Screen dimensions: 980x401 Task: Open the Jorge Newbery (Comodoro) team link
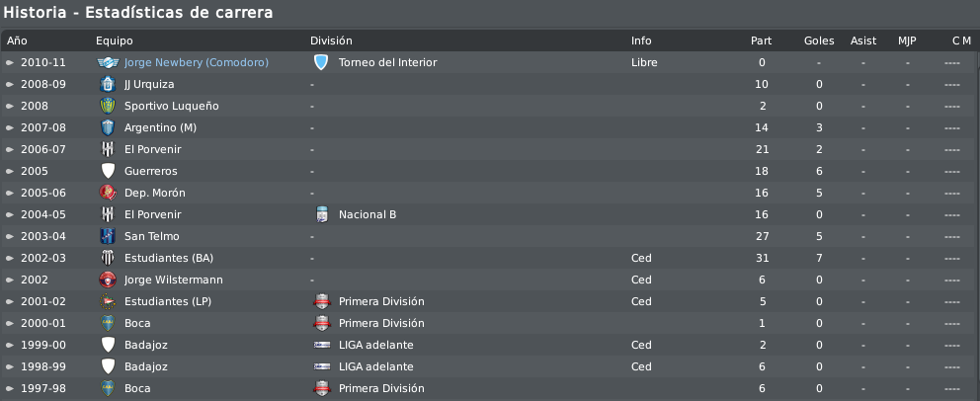coord(197,62)
